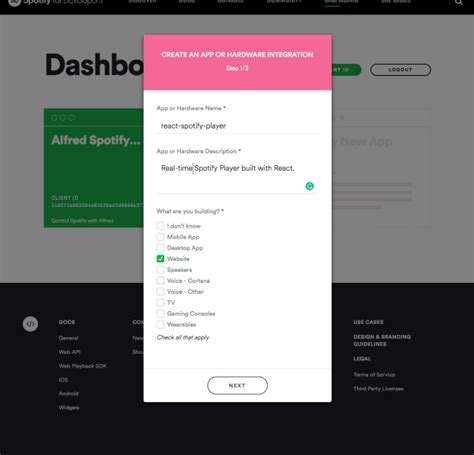Focus the App or Hardware Name field
Image resolution: width=474 pixels, height=455 pixels.
coord(238,126)
